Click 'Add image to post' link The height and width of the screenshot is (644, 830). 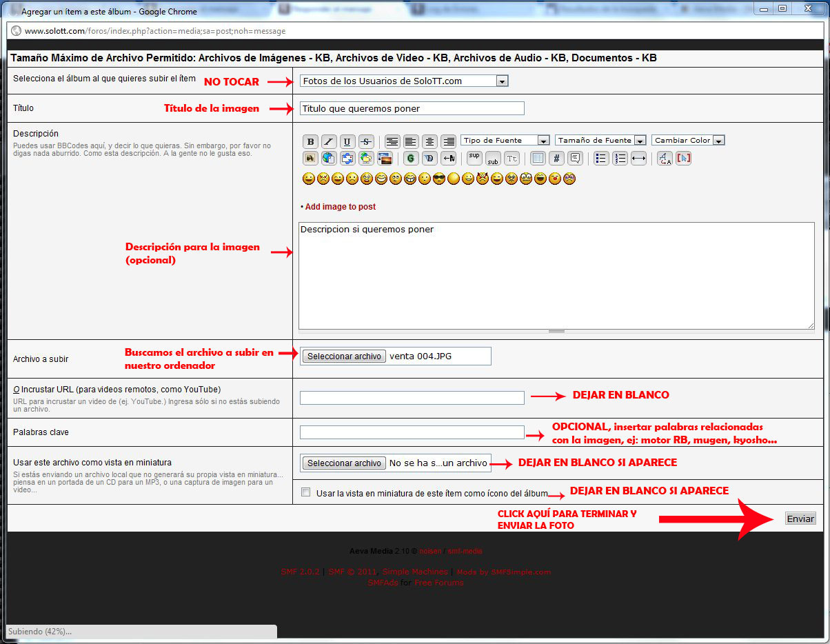click(x=341, y=207)
